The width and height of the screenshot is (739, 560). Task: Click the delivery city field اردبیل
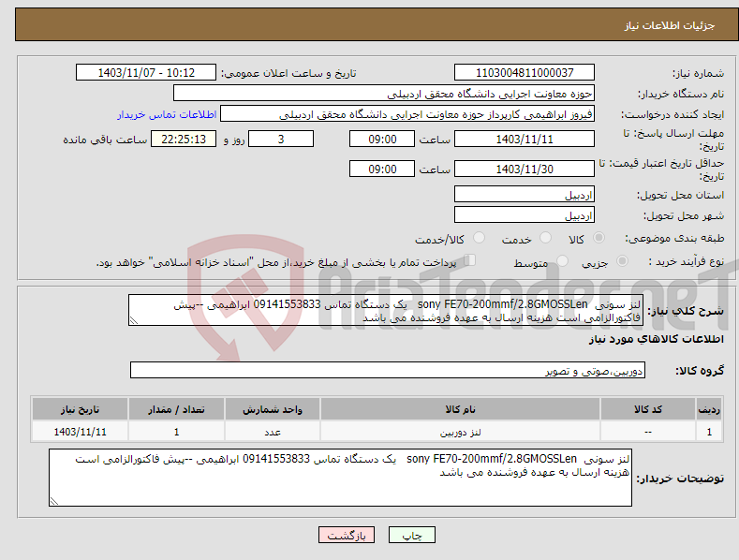525,215
